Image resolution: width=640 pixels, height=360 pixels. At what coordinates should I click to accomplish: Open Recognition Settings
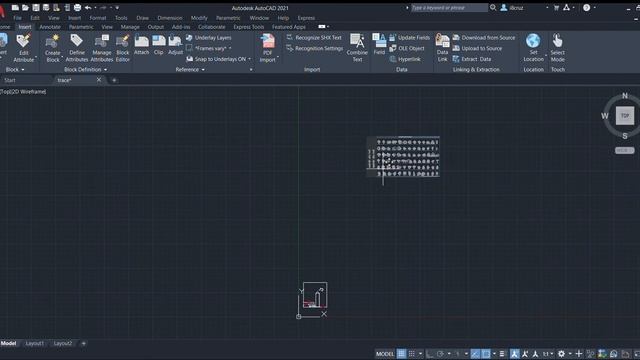pos(314,48)
